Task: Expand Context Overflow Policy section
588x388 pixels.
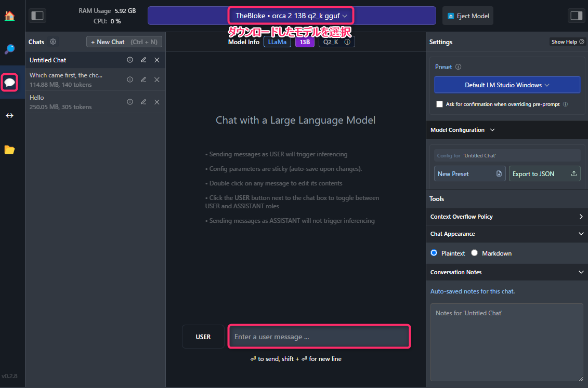Action: 507,217
